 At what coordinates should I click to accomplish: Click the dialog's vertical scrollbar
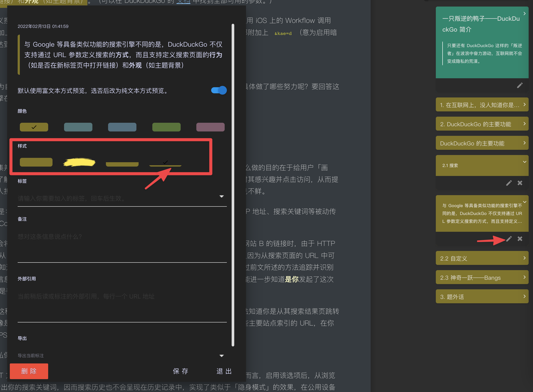point(233,185)
